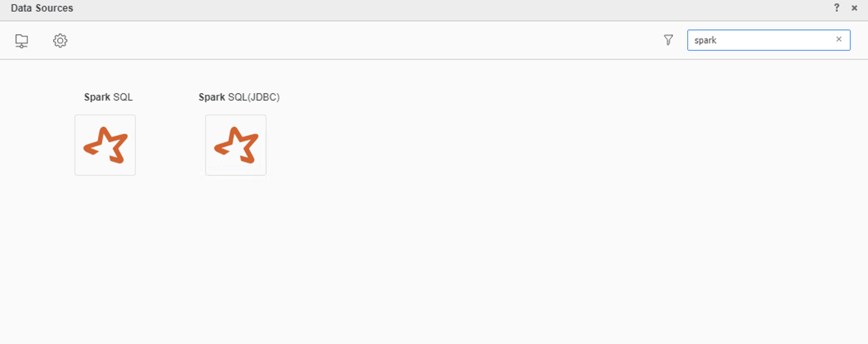The width and height of the screenshot is (868, 344).
Task: Clear the spark search text
Action: click(839, 39)
